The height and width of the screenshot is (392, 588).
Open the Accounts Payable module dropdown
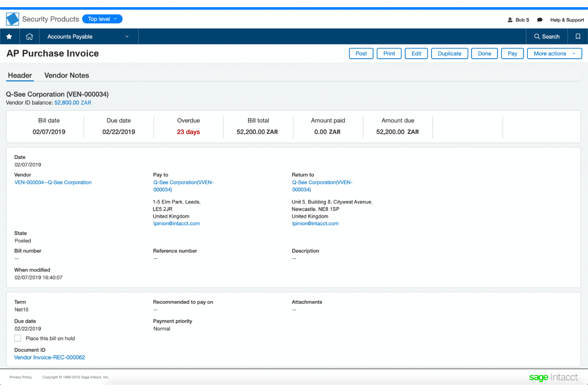click(87, 36)
